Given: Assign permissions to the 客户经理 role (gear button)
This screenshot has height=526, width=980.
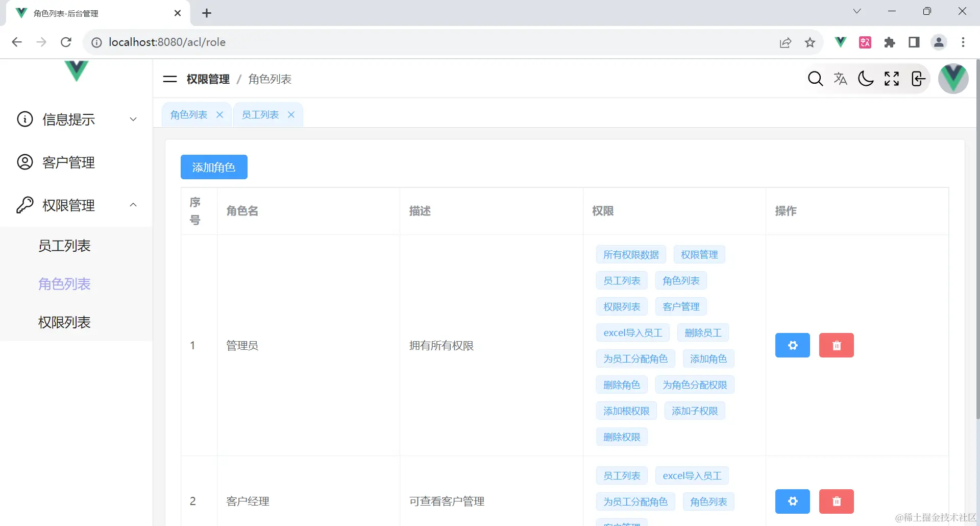Looking at the screenshot, I should (x=793, y=501).
